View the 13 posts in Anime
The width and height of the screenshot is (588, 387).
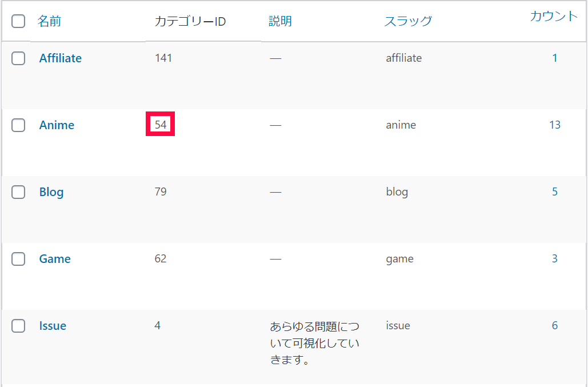555,125
